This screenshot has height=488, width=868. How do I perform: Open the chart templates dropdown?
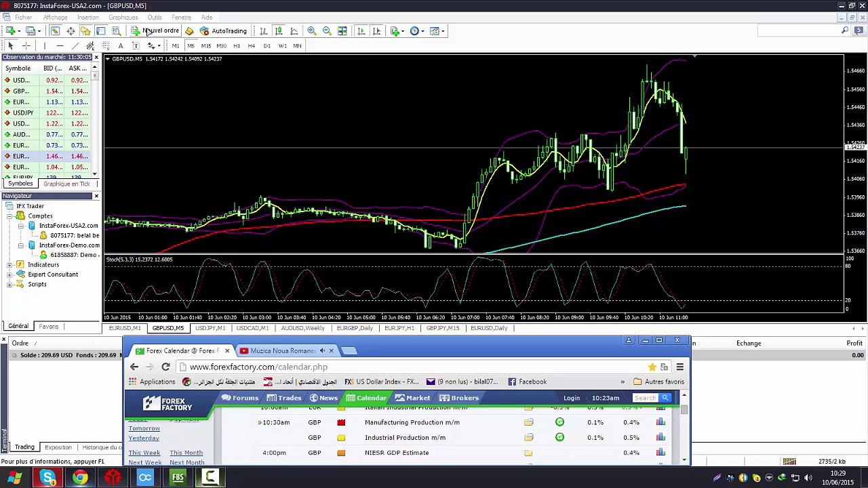pos(437,30)
